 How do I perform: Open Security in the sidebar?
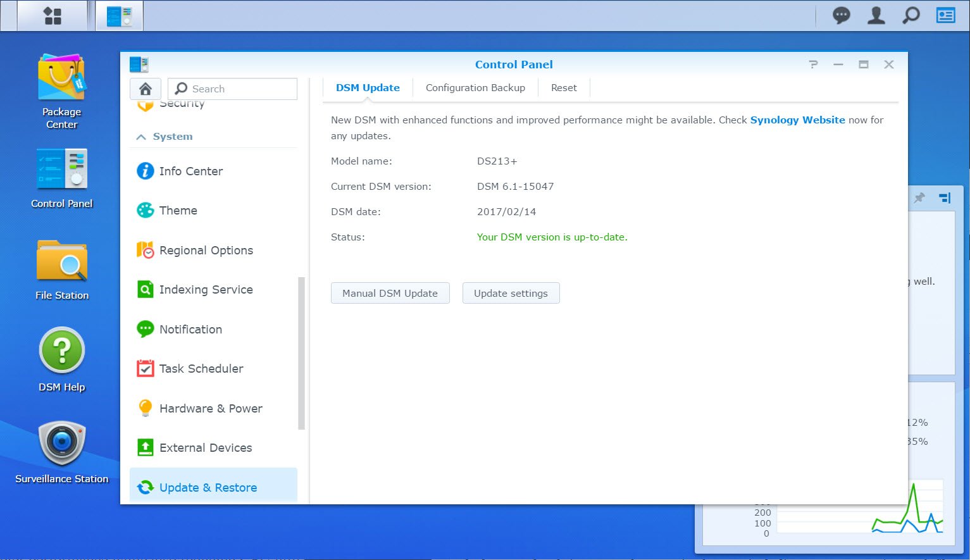coord(213,105)
